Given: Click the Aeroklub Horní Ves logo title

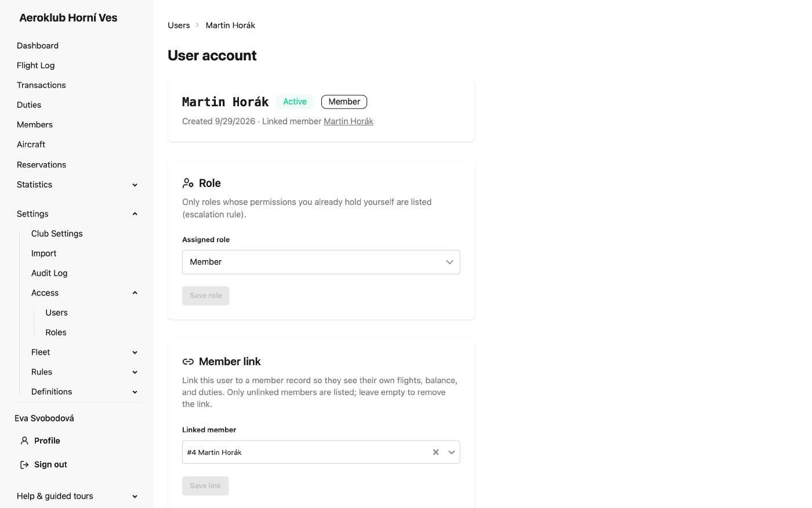Looking at the screenshot, I should click(x=68, y=18).
